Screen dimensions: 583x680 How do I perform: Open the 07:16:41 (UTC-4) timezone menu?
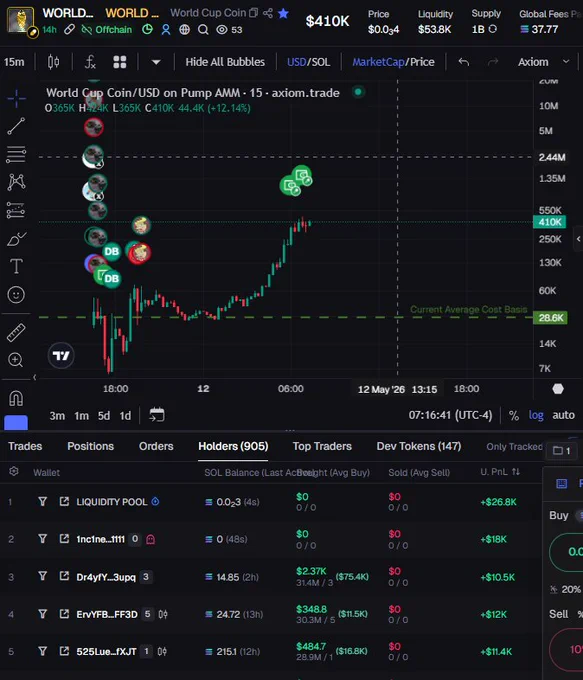click(450, 415)
